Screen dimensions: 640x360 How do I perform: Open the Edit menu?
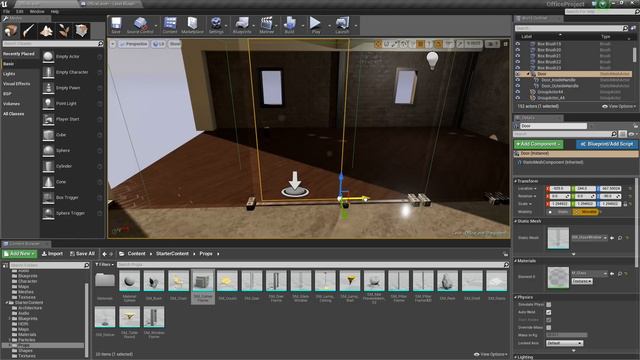click(20, 11)
